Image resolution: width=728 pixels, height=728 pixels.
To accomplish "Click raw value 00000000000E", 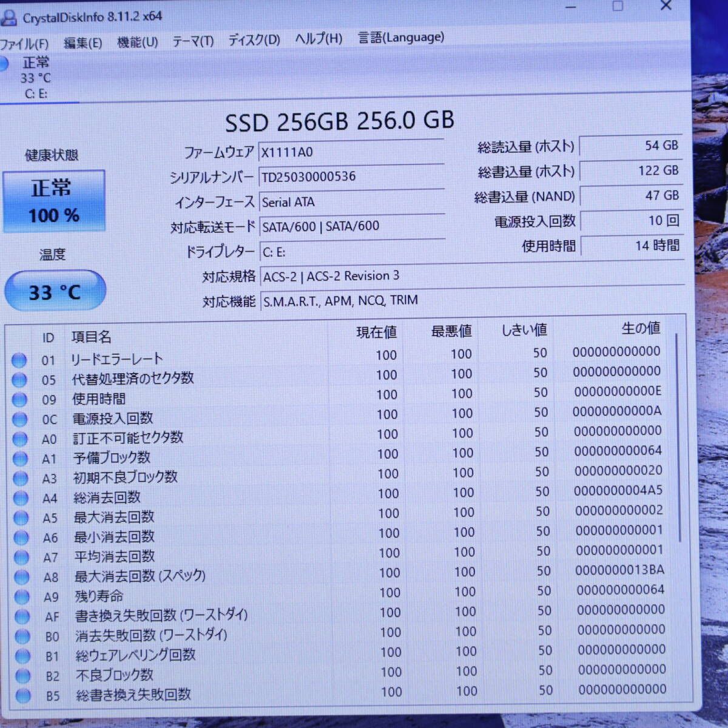I will 618,391.
